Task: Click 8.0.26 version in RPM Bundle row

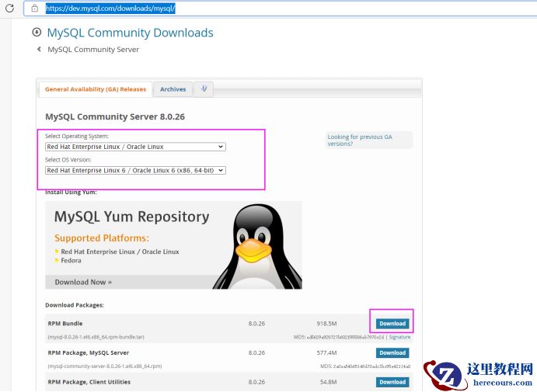Action: 257,324
